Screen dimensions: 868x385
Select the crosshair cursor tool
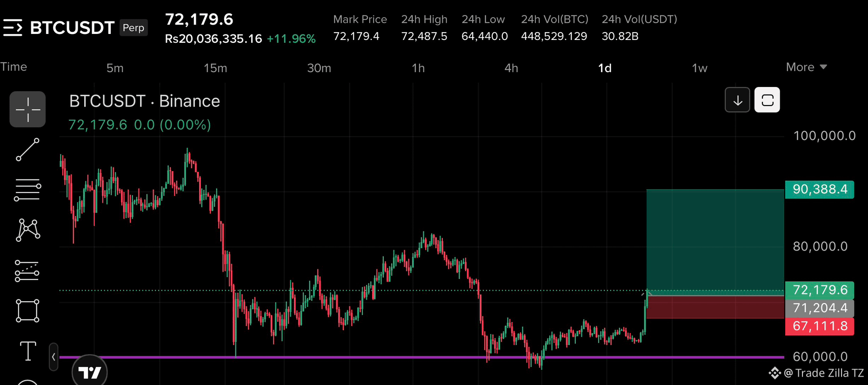pos(27,109)
